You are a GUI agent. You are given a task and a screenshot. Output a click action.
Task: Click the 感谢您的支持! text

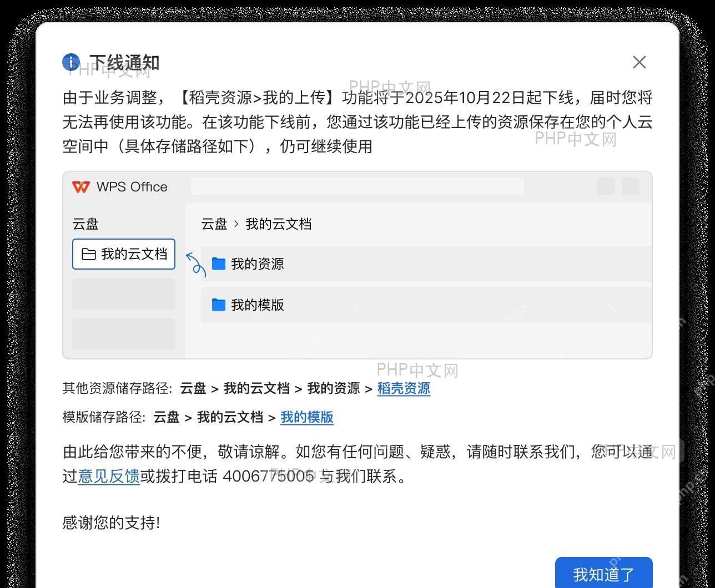click(112, 523)
